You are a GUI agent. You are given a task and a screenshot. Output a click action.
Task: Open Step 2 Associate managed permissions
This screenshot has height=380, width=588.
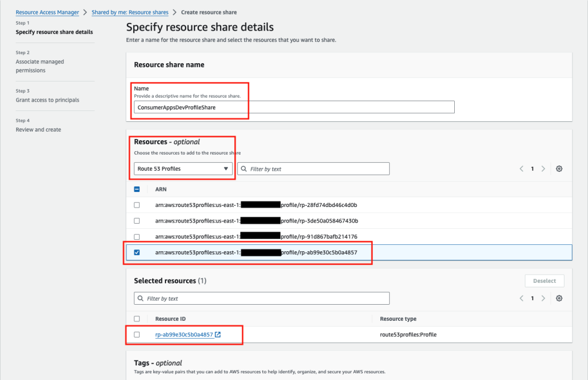click(40, 66)
